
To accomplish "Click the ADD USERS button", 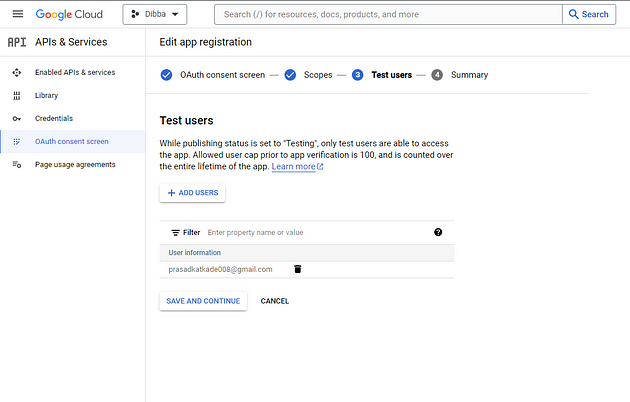I will point(192,193).
